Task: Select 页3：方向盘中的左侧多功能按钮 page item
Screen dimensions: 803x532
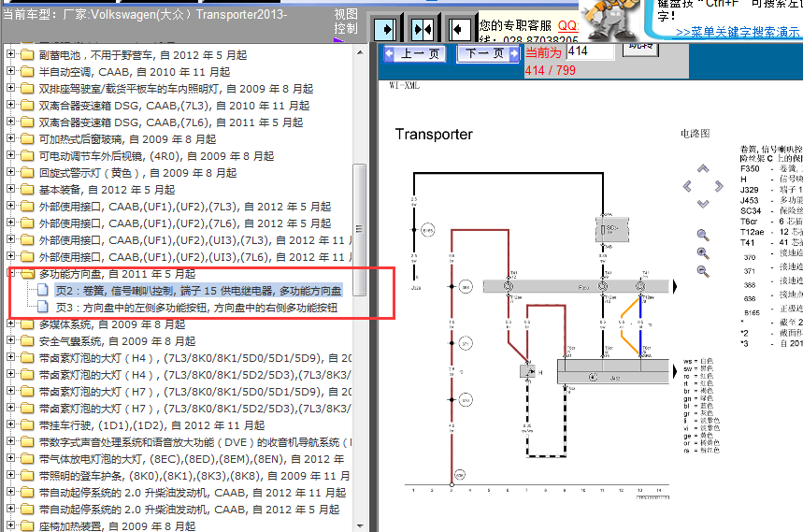Action: tap(196, 308)
